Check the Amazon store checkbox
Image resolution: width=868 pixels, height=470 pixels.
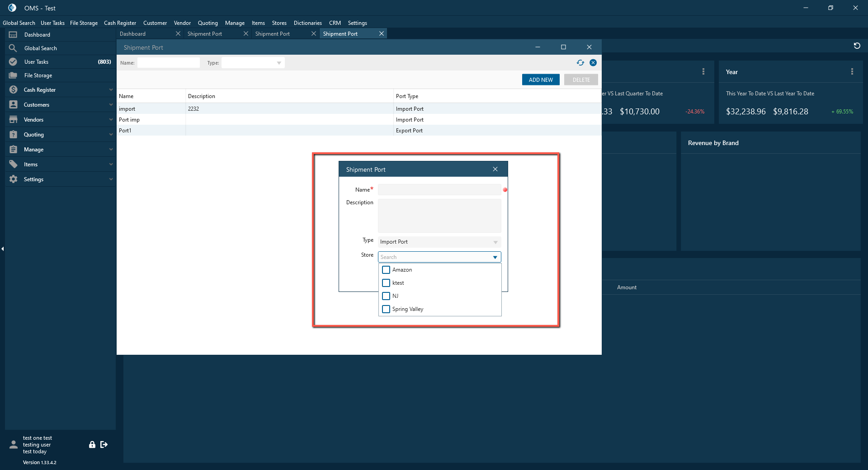[x=386, y=270]
